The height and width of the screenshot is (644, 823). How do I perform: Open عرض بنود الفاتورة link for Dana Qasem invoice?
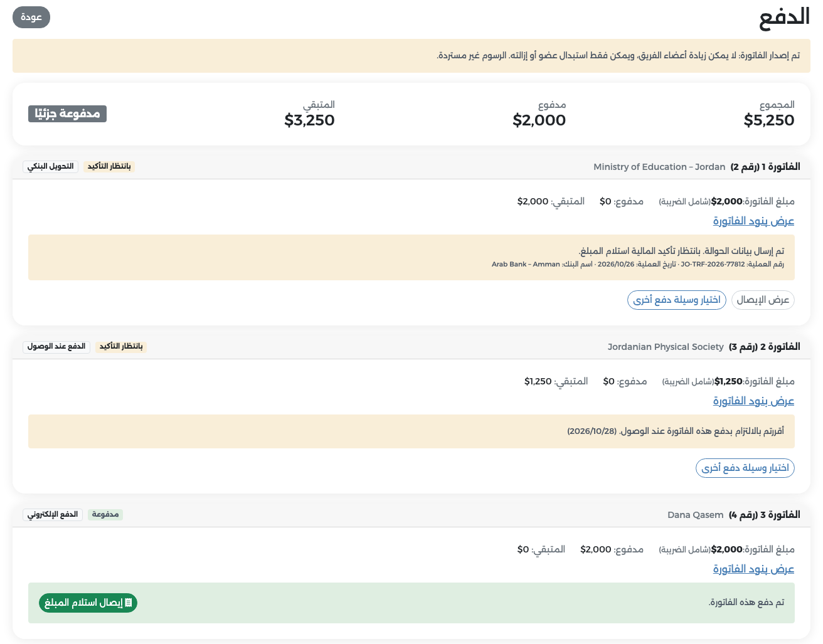pyautogui.click(x=753, y=569)
